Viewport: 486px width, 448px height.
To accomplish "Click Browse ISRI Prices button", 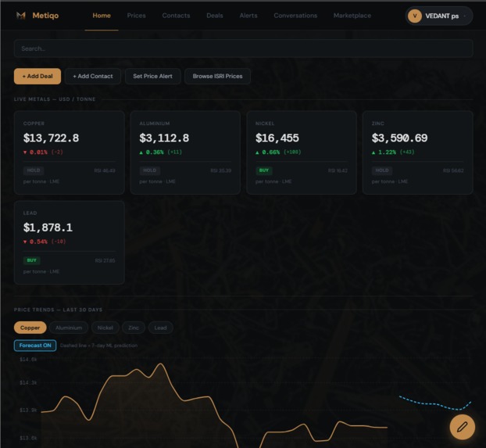I will 217,77.
